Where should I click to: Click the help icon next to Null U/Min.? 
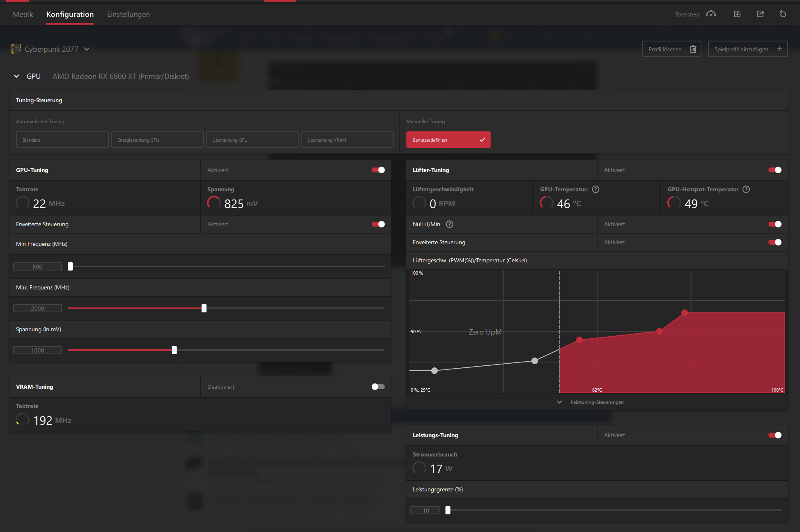(x=450, y=224)
